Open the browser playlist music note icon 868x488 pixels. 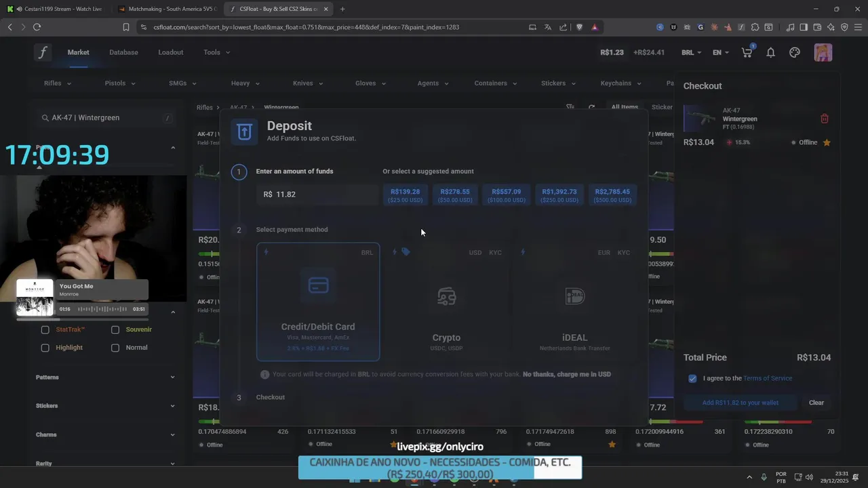click(x=790, y=27)
